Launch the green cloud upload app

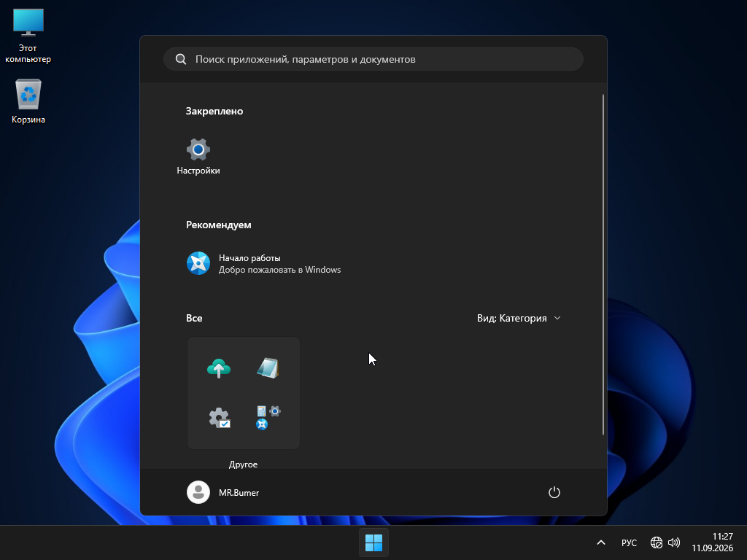click(x=219, y=368)
